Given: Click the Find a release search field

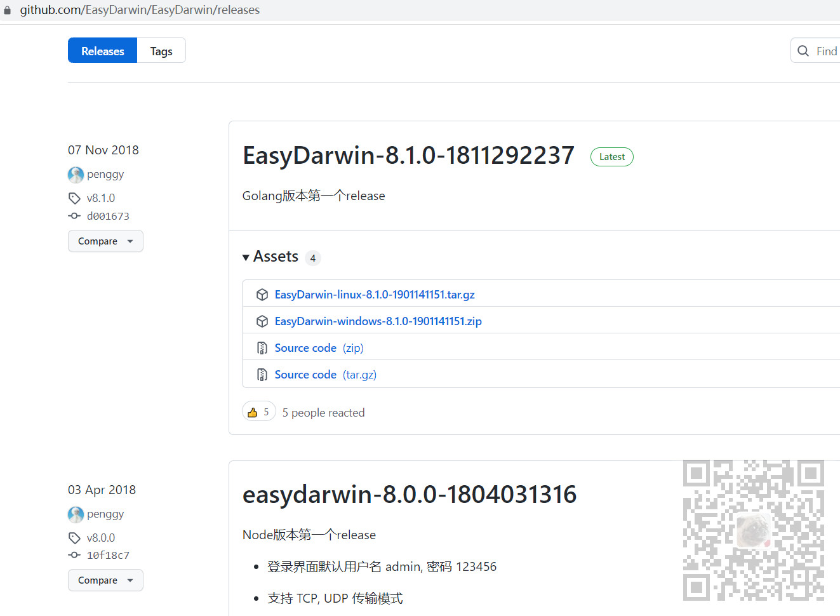Looking at the screenshot, I should coord(816,51).
